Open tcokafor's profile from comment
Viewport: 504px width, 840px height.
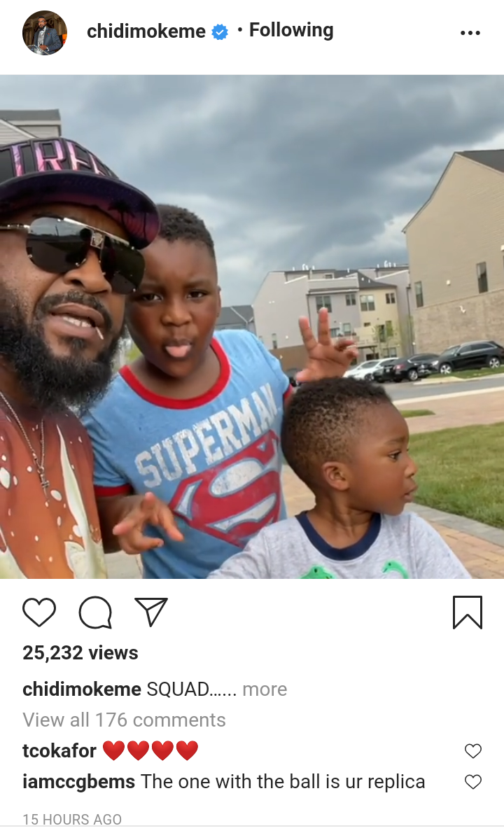click(x=59, y=750)
